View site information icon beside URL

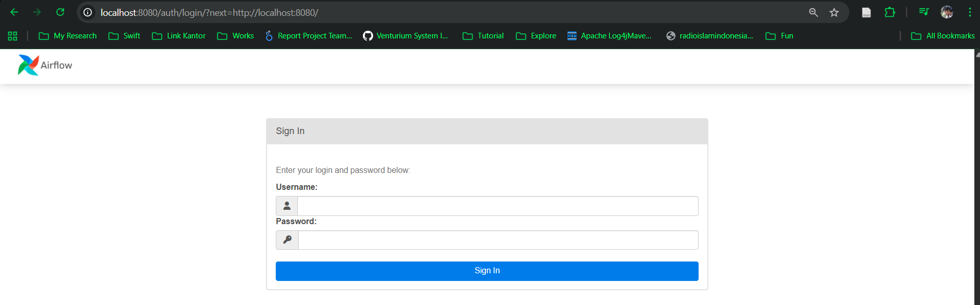tap(88, 12)
